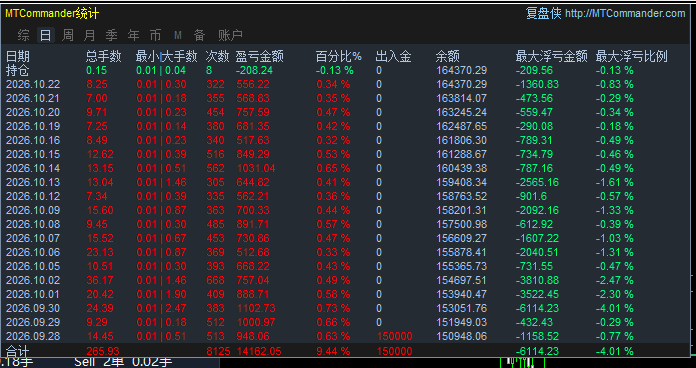Select the 2026.10.19 date row
The width and height of the screenshot is (696, 368).
coord(32,126)
